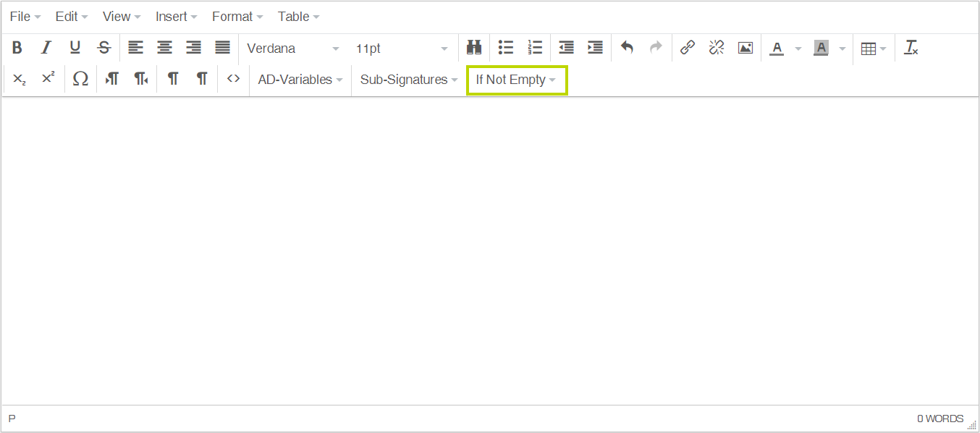Apply the background highlight color
The width and height of the screenshot is (980, 433).
(x=821, y=49)
